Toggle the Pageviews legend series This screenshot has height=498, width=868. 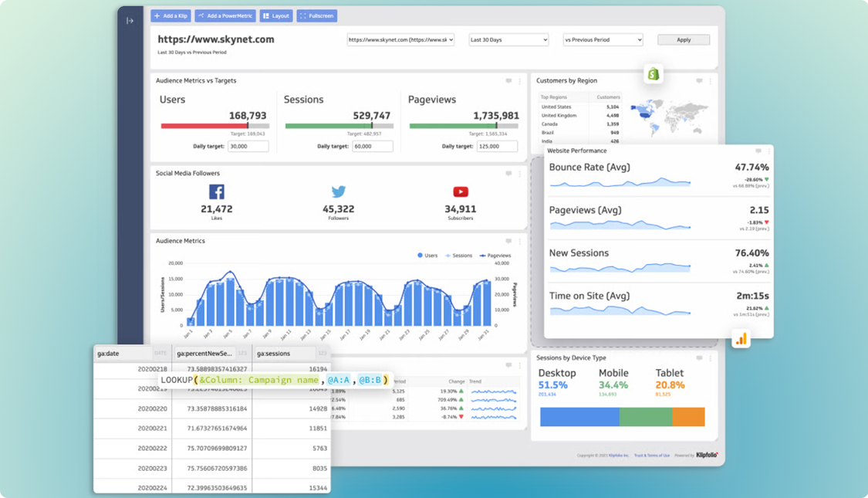[495, 256]
